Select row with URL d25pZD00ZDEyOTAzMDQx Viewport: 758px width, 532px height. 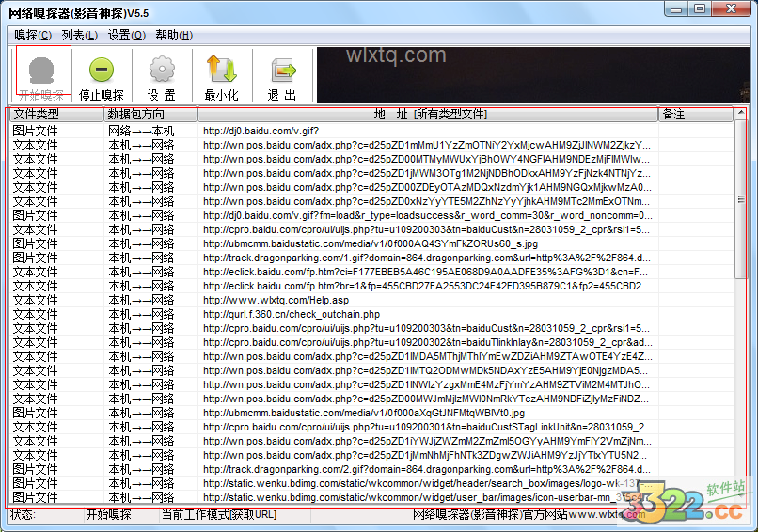371,187
